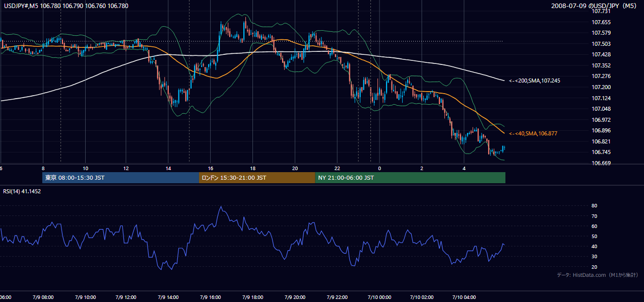The image size is (644, 302).
Task: Click price level 107.503 on axis
Action: point(601,44)
